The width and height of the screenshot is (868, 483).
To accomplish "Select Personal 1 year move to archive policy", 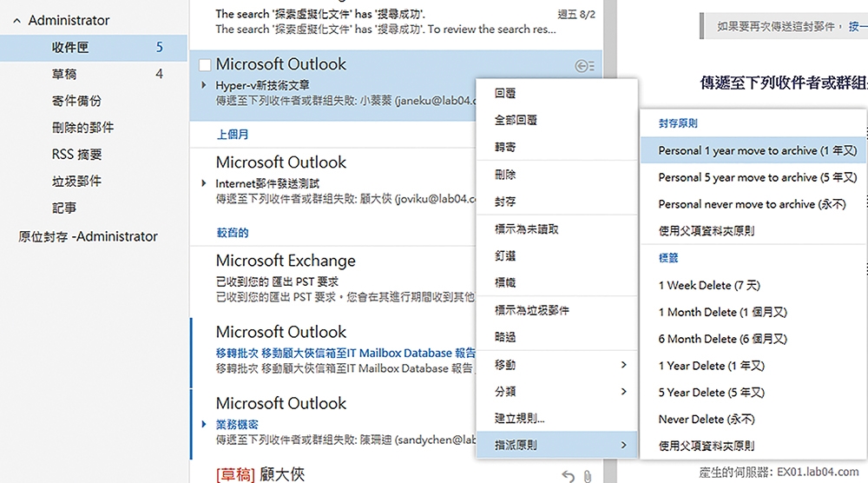I will click(754, 150).
